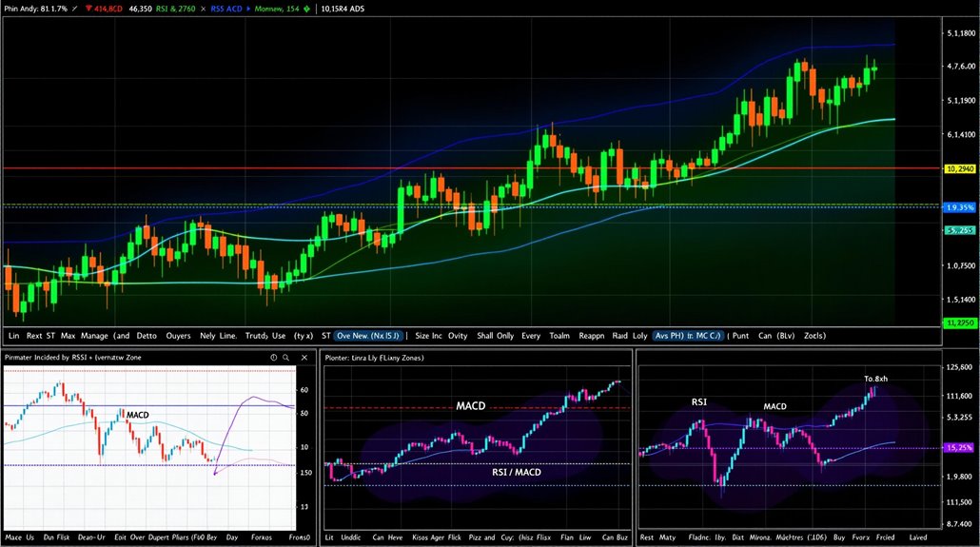This screenshot has width=980, height=547.
Task: Open search in the Pirmater Incided panel
Action: click(x=286, y=358)
